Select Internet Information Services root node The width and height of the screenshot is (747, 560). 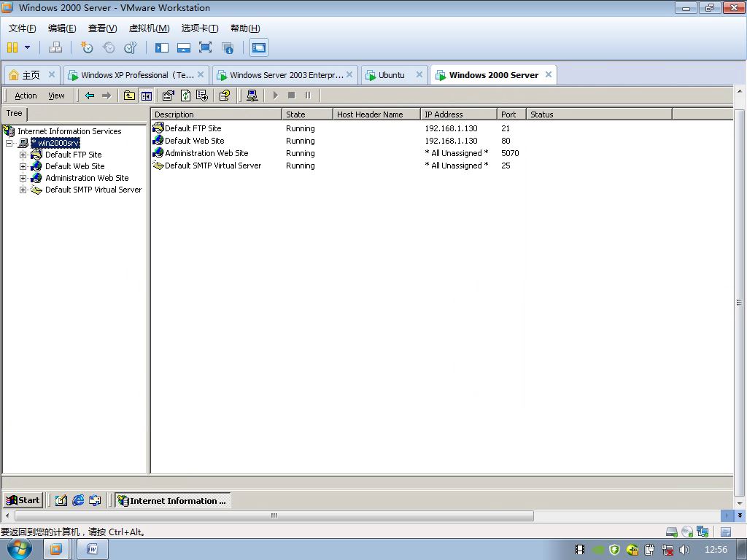pyautogui.click(x=69, y=131)
